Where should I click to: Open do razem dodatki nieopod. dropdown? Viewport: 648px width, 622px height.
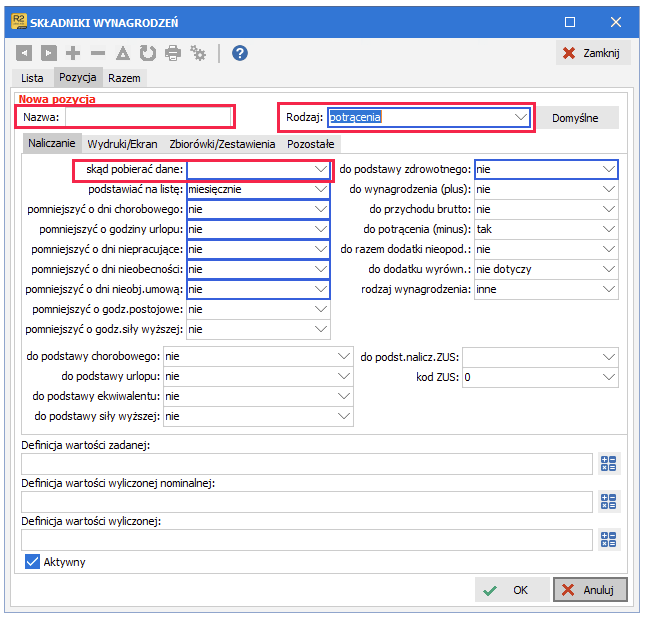click(x=608, y=249)
